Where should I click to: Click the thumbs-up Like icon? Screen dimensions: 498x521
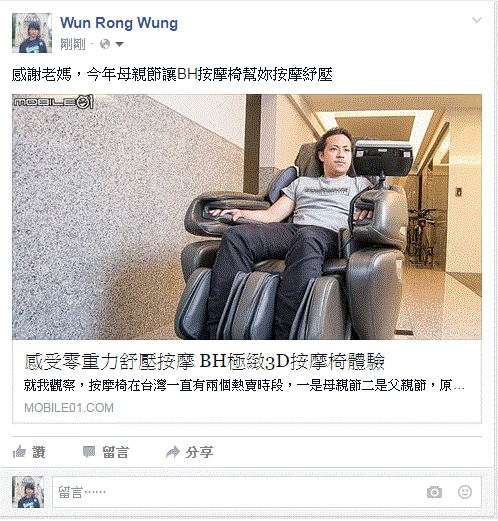[x=19, y=452]
